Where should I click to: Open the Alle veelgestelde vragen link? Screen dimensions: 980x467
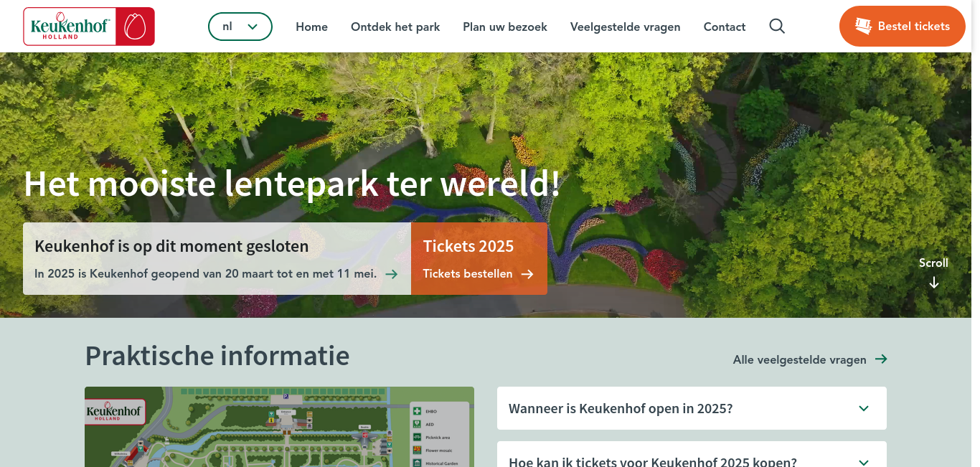point(810,359)
